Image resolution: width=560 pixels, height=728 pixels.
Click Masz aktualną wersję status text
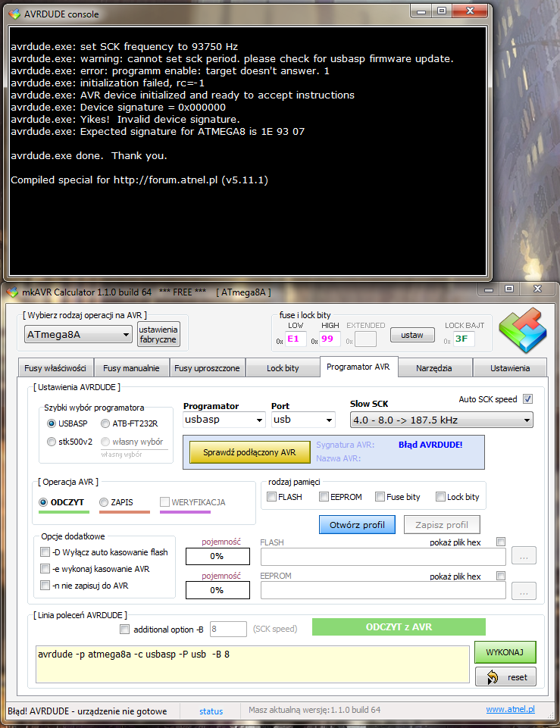click(314, 710)
